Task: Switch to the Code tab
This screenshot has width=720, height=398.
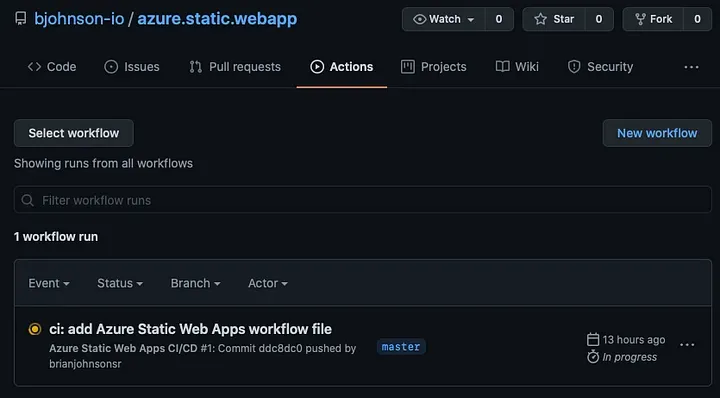Action: (52, 67)
